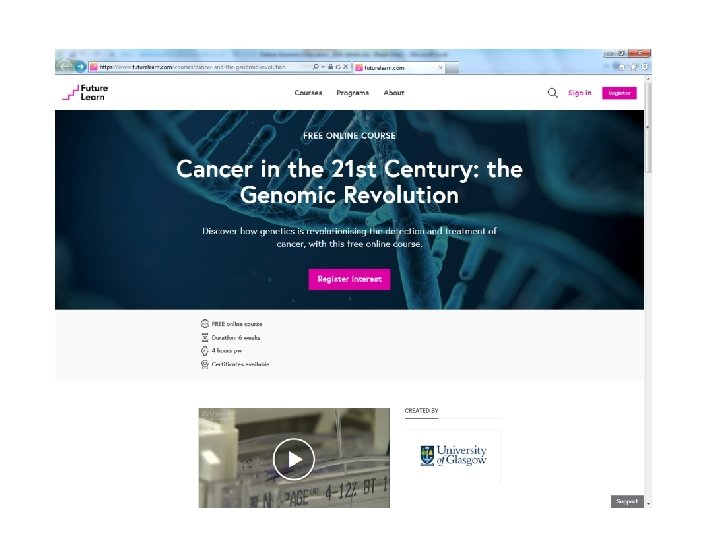Click the CREATED BY heading
Viewport: 720px width, 540px height.
point(422,411)
